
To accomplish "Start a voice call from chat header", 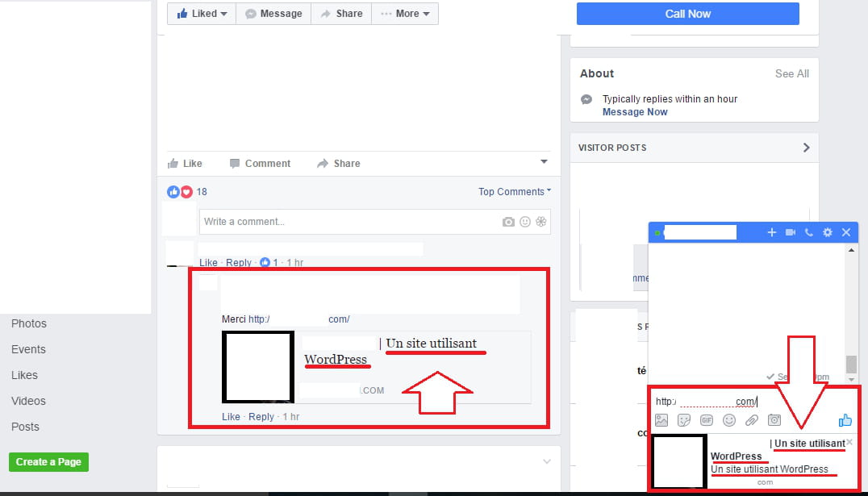I will (x=809, y=232).
